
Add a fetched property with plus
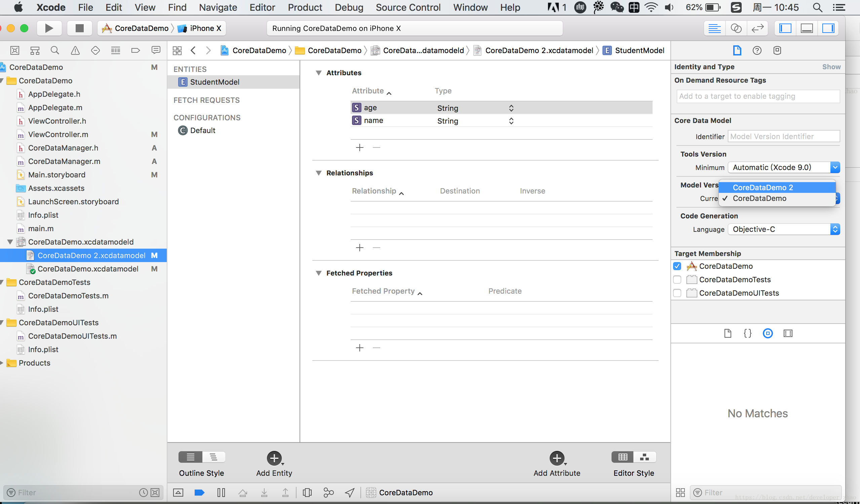pos(359,348)
